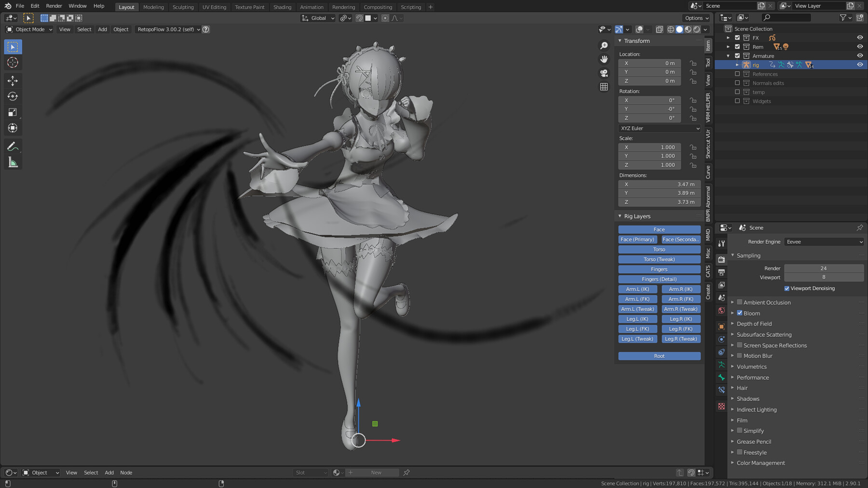Choose the Annotate pencil tool

pos(13,146)
